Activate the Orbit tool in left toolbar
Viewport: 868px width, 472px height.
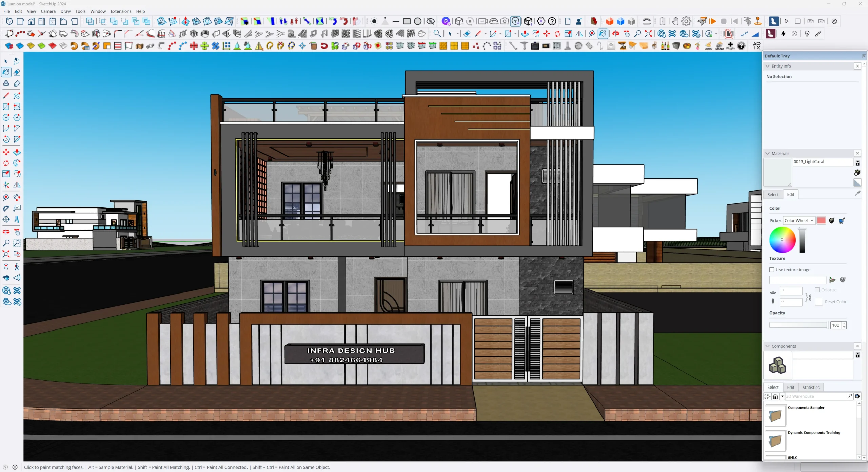coord(6,232)
